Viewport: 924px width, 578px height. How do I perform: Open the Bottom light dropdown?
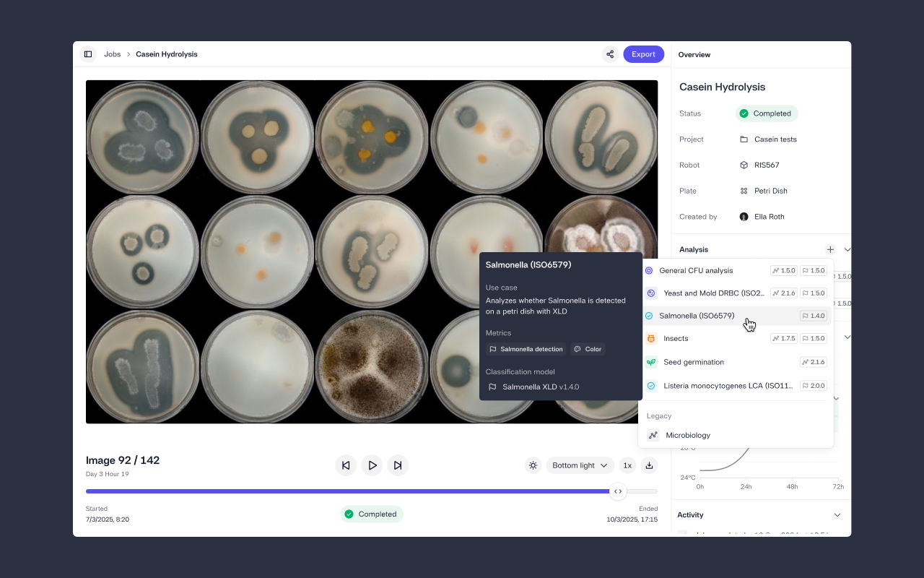pos(580,465)
